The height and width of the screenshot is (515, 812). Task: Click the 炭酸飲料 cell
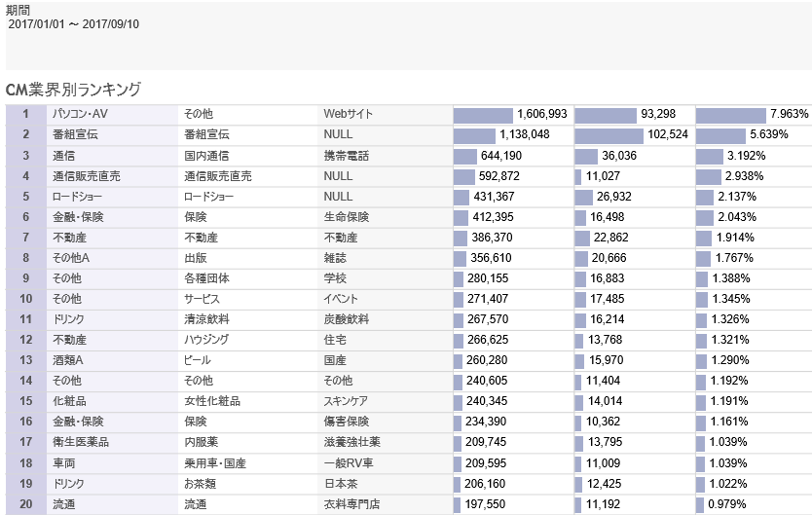(347, 319)
